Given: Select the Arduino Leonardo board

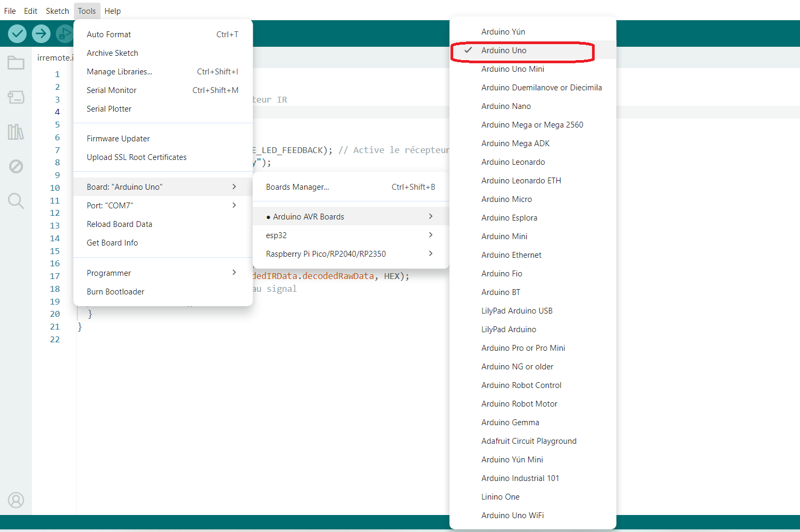Looking at the screenshot, I should [x=533, y=162].
